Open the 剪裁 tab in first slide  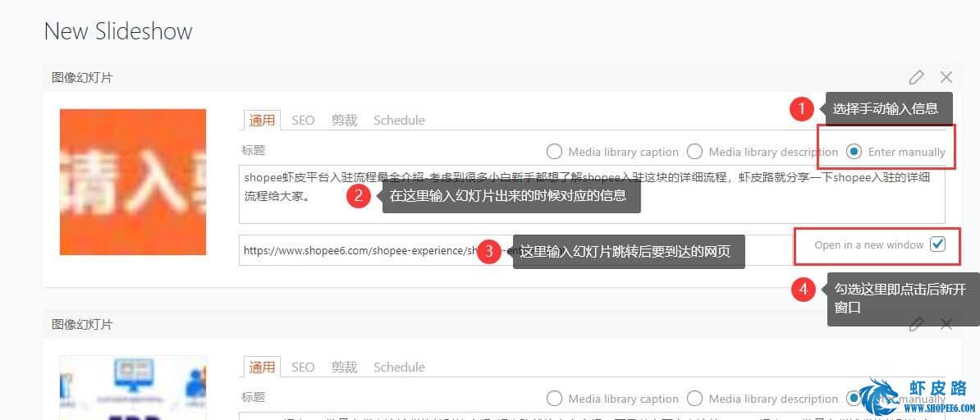(x=345, y=120)
